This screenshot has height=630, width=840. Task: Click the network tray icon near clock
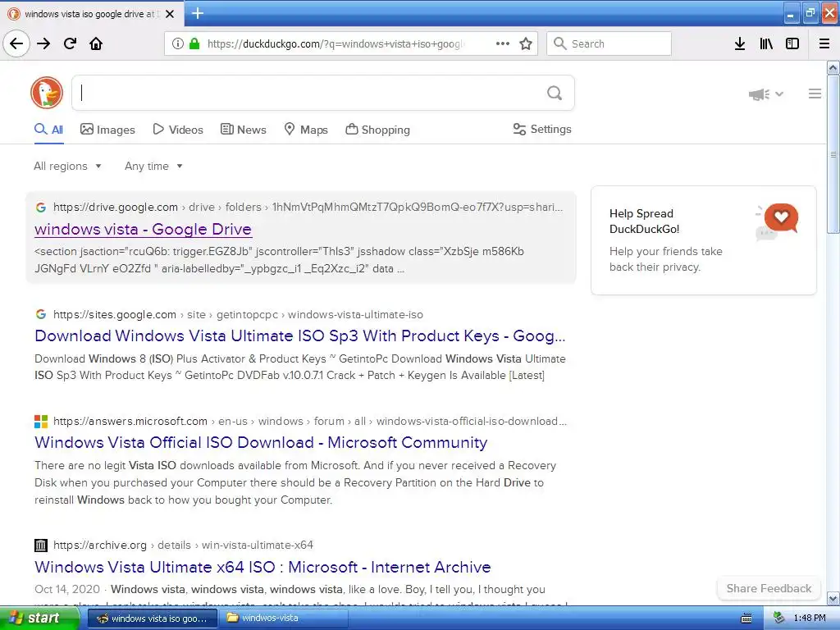779,619
